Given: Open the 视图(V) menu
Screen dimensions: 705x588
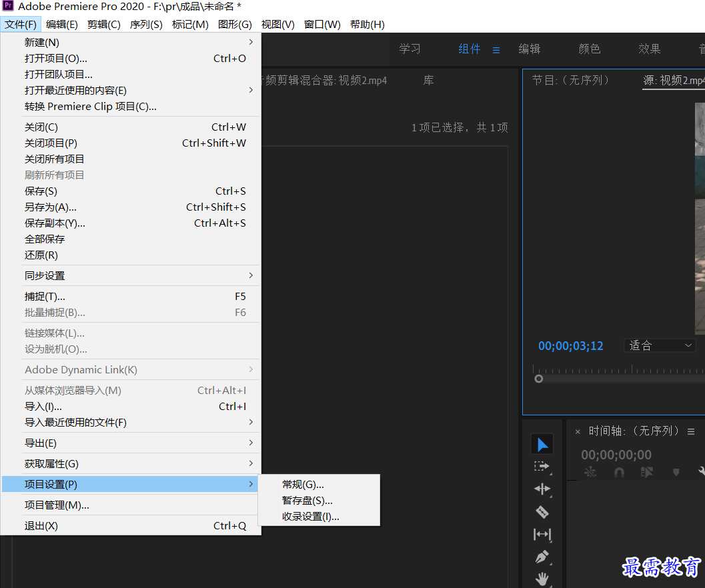Looking at the screenshot, I should 278,24.
